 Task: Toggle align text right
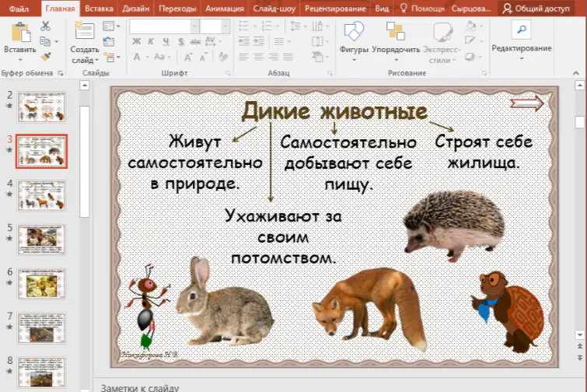click(273, 57)
